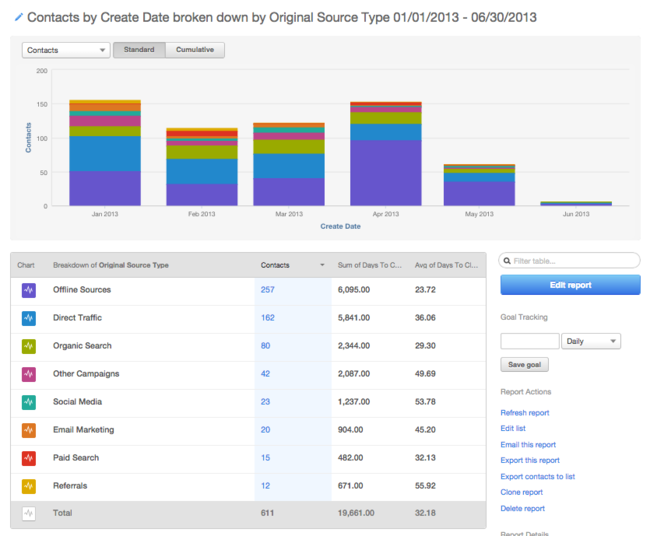Screen dimensions: 650x536
Task: Toggle the Other Campaigns chart icon
Action: coord(28,374)
